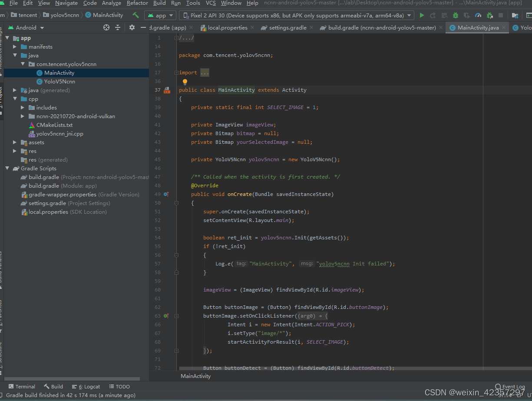This screenshot has width=532, height=401.
Task: Select build.gradle (Module: app) file
Action: (x=59, y=186)
